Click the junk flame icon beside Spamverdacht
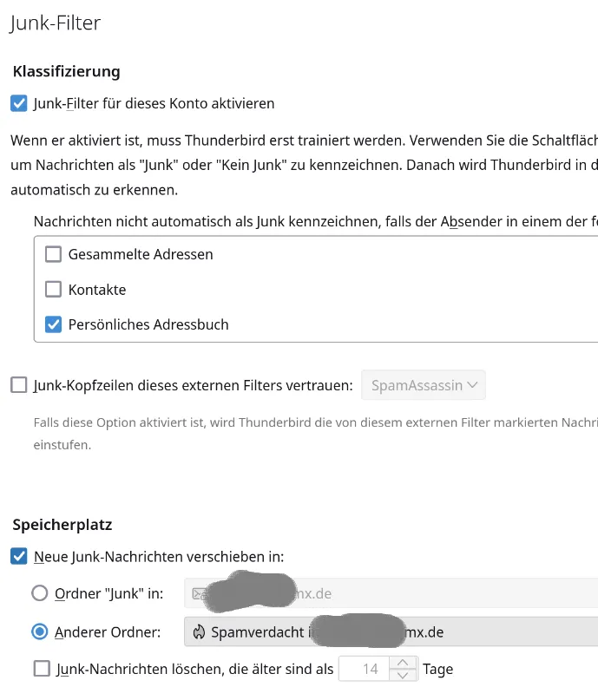598x700 pixels. coord(199,631)
